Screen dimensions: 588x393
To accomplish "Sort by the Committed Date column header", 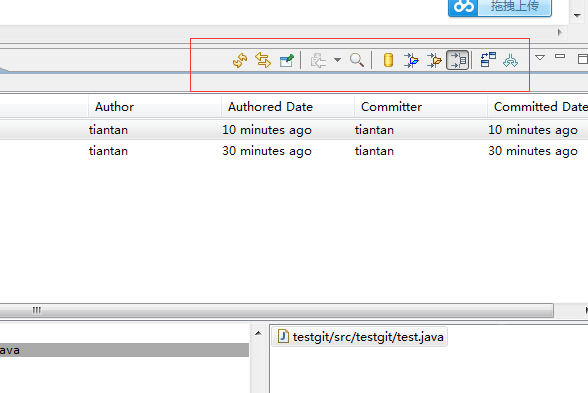I will pos(538,106).
